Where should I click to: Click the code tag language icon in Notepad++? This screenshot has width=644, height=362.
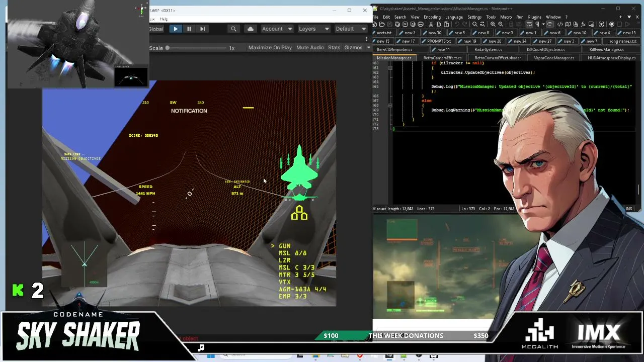560,24
